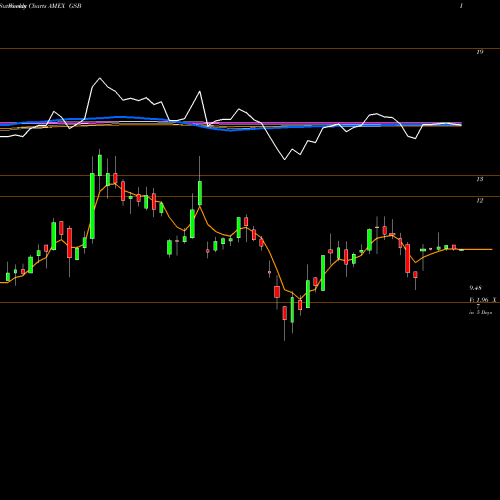Click the 12 price axis label

(479, 201)
